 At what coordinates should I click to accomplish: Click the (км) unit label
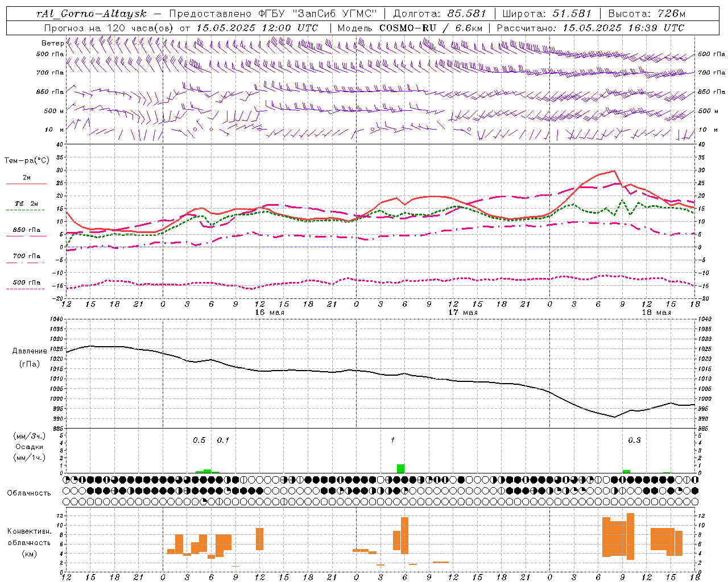pyautogui.click(x=30, y=554)
